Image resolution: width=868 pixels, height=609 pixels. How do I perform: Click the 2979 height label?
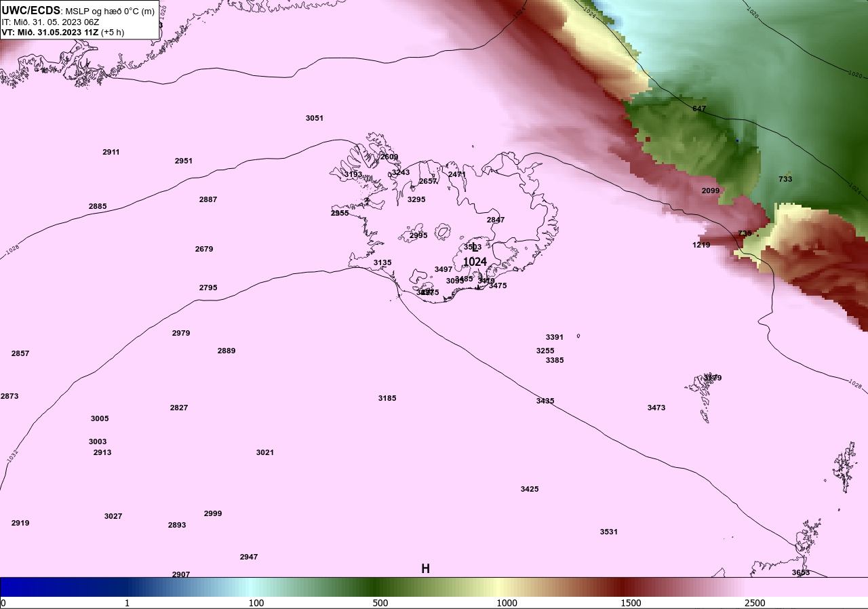[x=181, y=333]
